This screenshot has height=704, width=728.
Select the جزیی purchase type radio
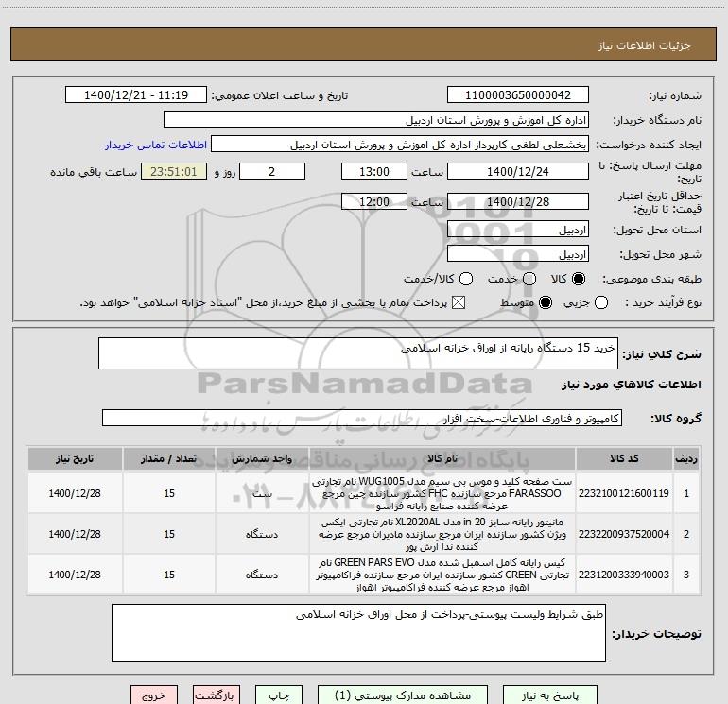[x=601, y=302]
